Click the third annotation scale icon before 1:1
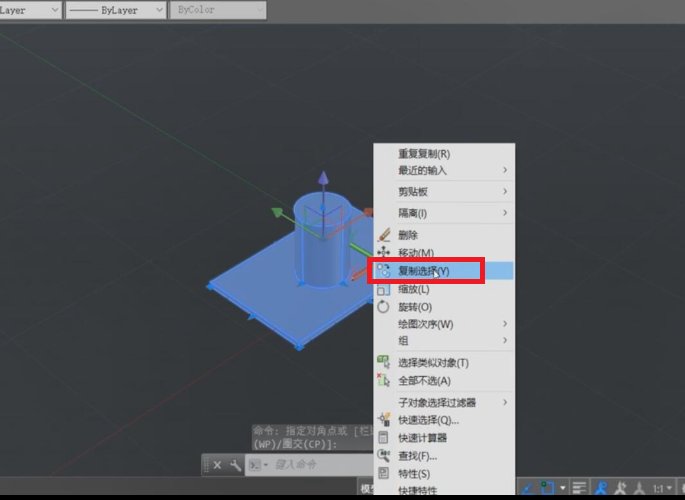Screen dimensions: 685x500 639,488
